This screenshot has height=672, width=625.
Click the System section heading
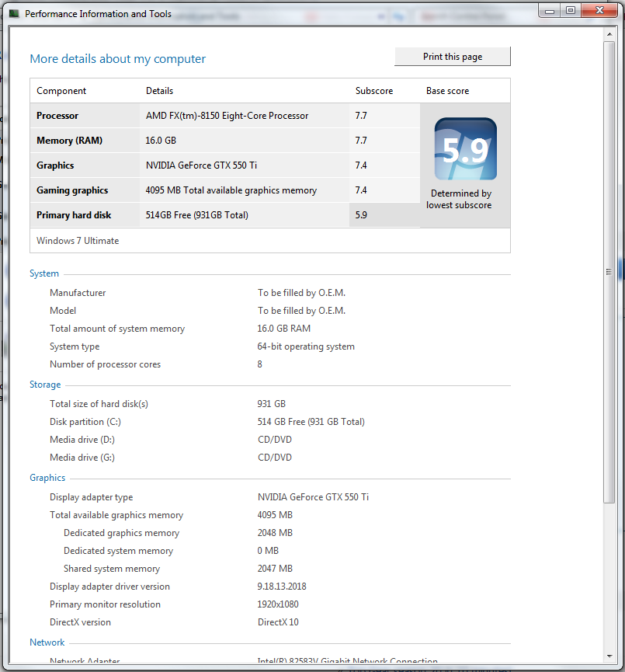pyautogui.click(x=44, y=273)
